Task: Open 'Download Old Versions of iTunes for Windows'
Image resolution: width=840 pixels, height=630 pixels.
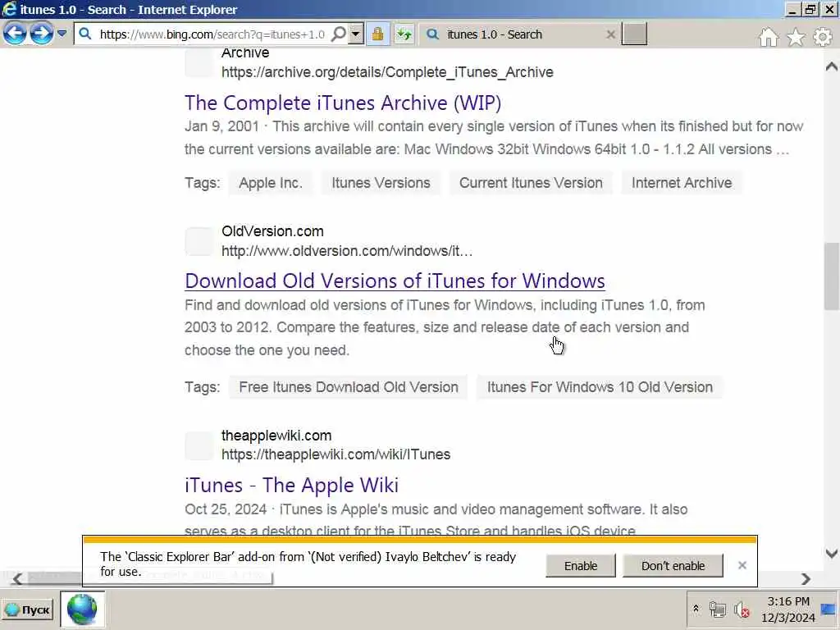Action: [395, 281]
